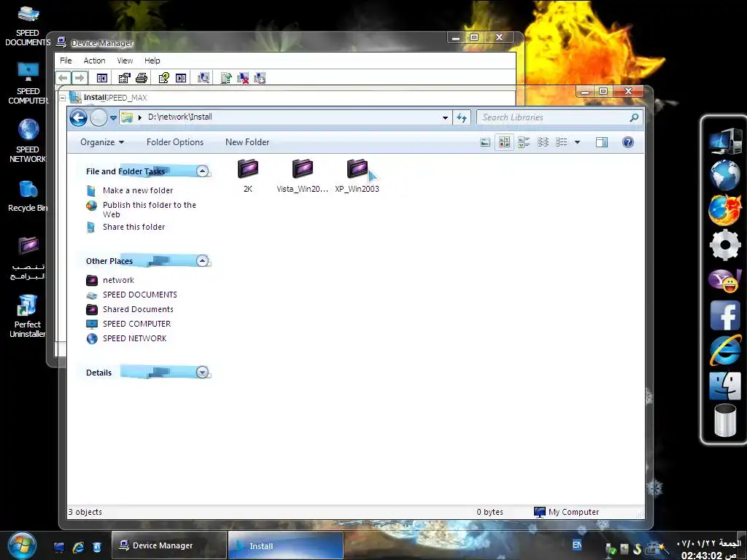Click the Disable device icon with red X

pos(243,78)
